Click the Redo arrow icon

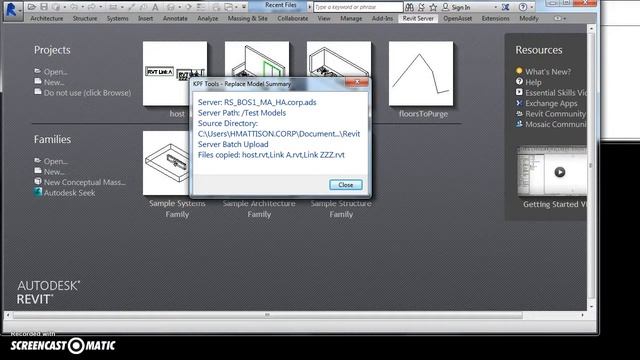coord(92,7)
